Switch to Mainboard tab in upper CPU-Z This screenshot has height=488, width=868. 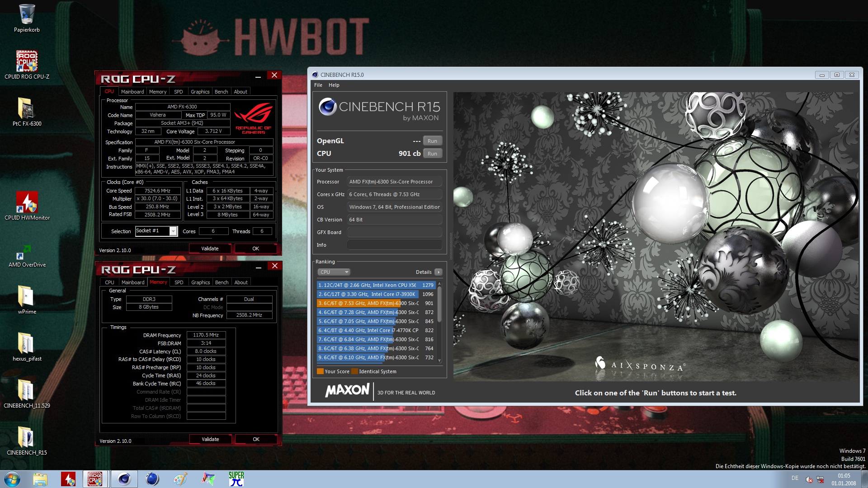click(x=132, y=92)
